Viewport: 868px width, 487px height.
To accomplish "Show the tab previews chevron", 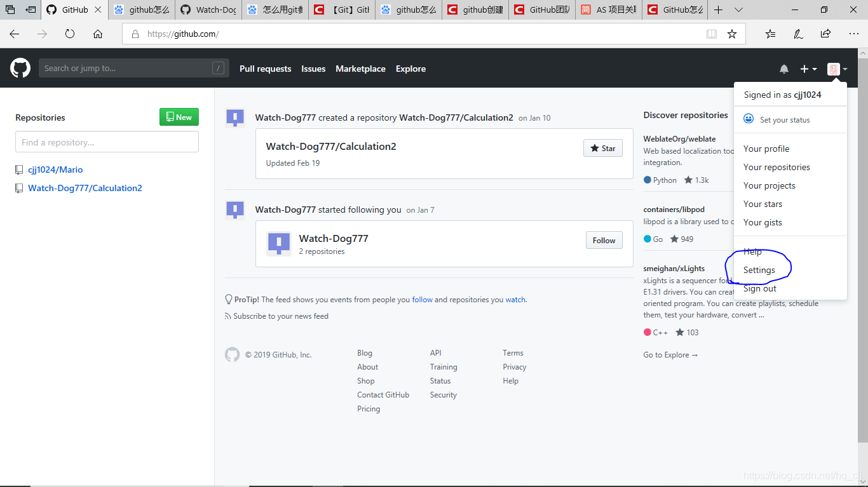I will click(738, 10).
